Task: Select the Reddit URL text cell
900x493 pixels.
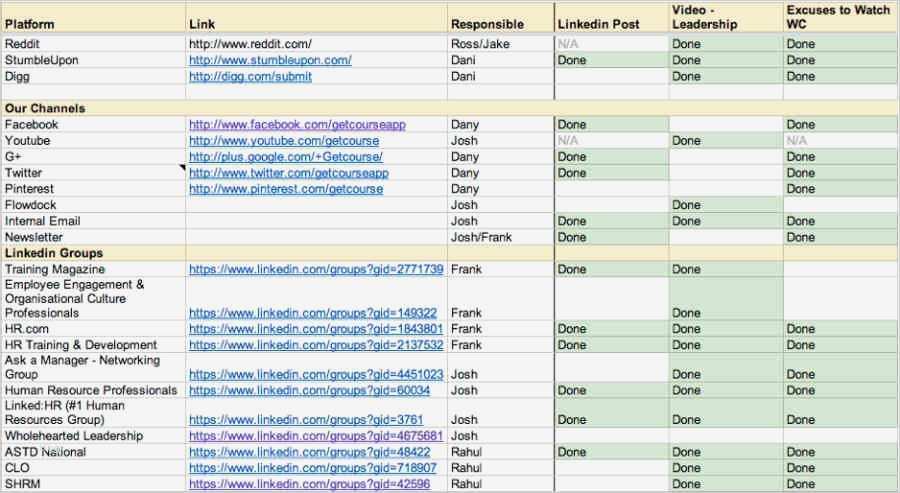Action: [251, 44]
